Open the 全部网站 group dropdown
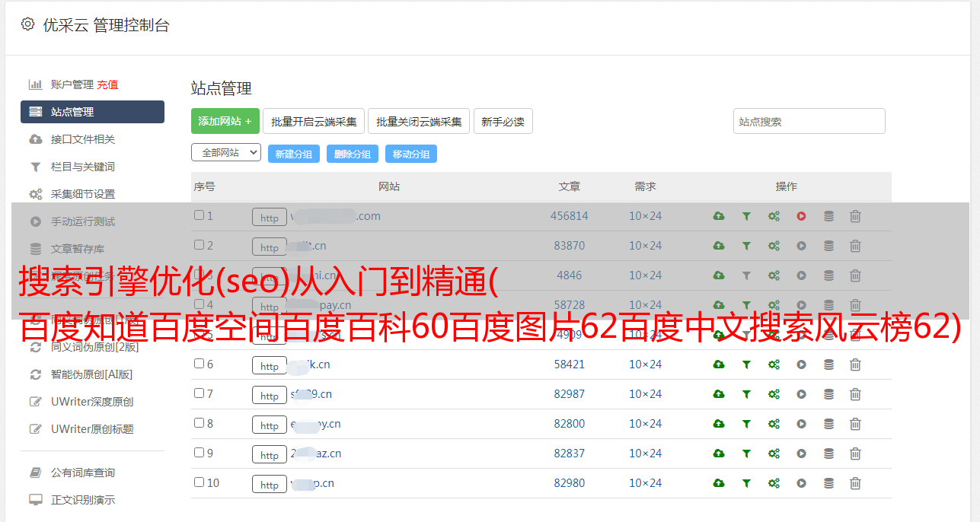The image size is (980, 522). point(226,153)
